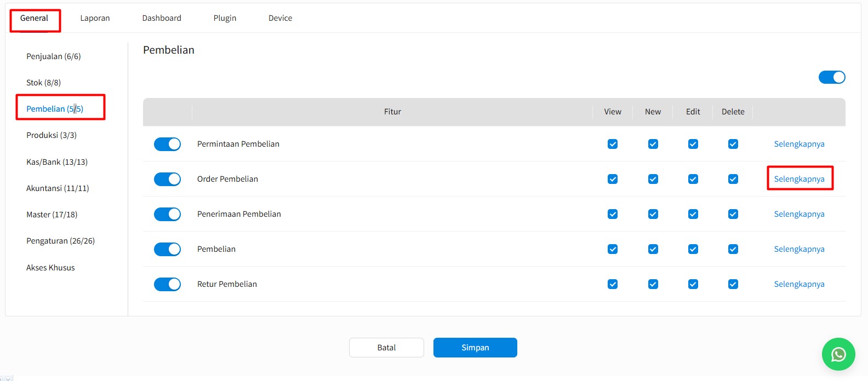Toggle off Permintaan Pembelian feature switch
Viewport: 868px width, 381px height.
pos(167,144)
